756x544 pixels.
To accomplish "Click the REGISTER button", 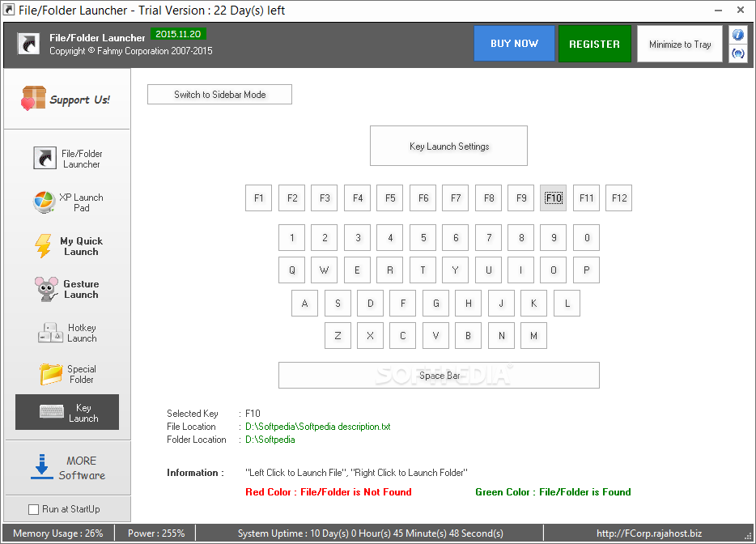I will 594,44.
